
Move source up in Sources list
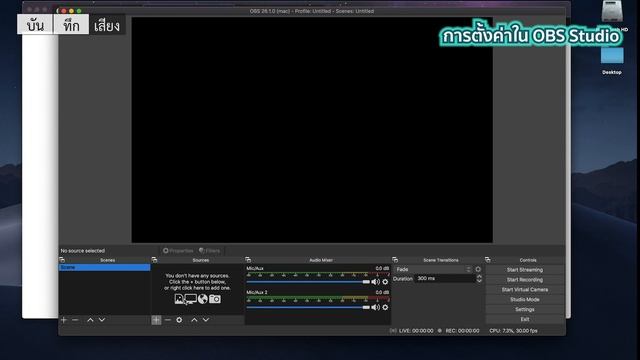(x=194, y=320)
